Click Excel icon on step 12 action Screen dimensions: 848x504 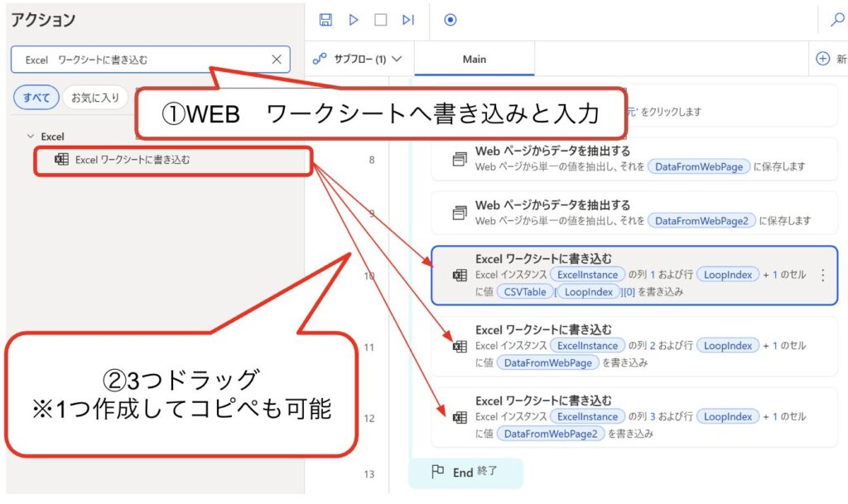460,417
